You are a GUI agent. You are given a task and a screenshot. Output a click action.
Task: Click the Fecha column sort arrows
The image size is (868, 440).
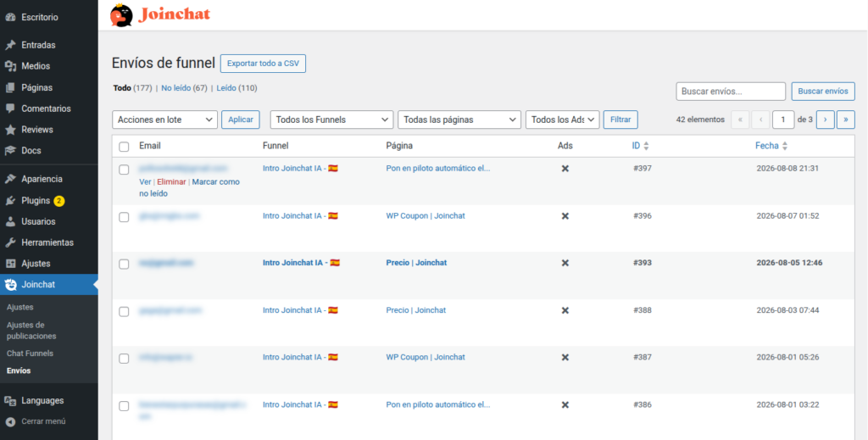point(784,146)
